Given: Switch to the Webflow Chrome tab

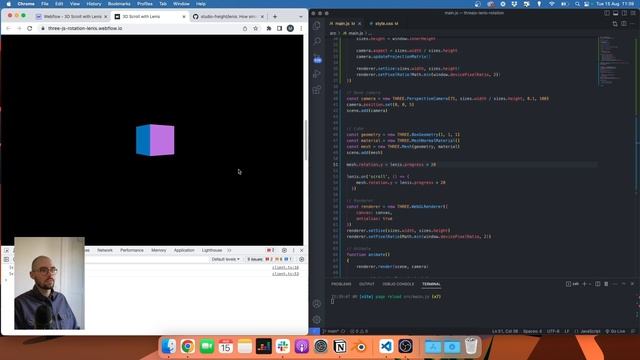Looking at the screenshot, I should pos(70,17).
